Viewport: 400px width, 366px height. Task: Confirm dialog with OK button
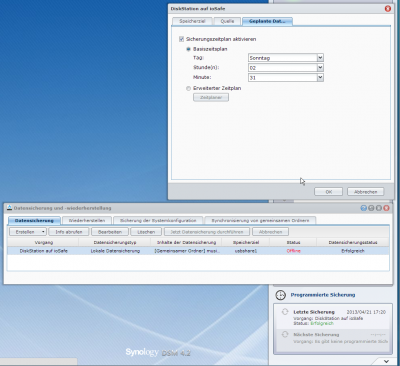pyautogui.click(x=329, y=192)
